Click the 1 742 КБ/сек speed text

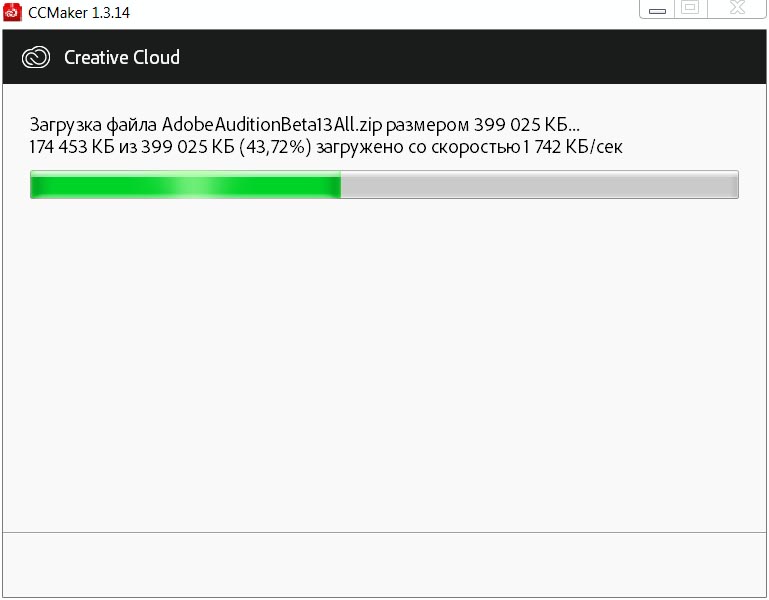tap(573, 147)
